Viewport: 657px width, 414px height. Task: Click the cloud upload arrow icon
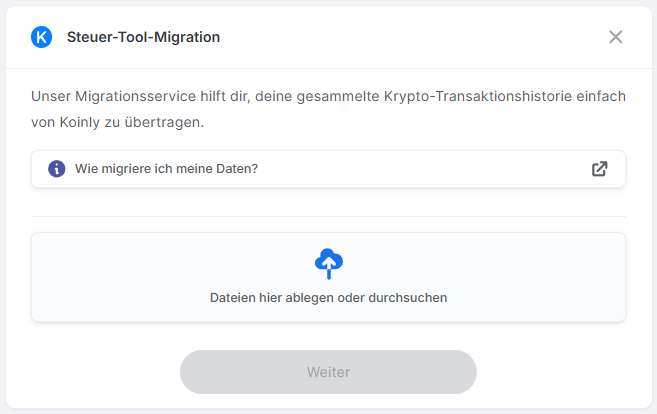coord(329,264)
